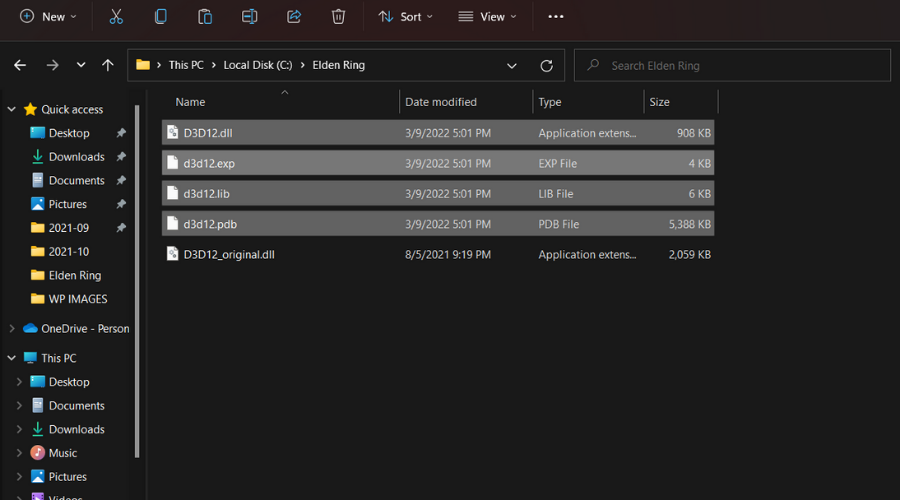900x500 pixels.
Task: Click the LIB File type cell
Action: coord(556,193)
